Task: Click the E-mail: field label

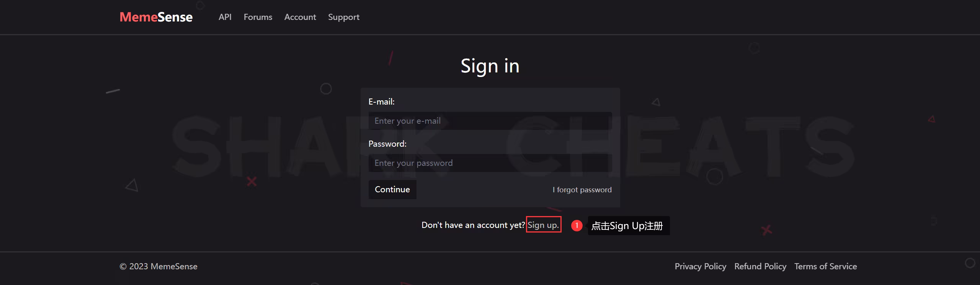Action: pos(381,102)
